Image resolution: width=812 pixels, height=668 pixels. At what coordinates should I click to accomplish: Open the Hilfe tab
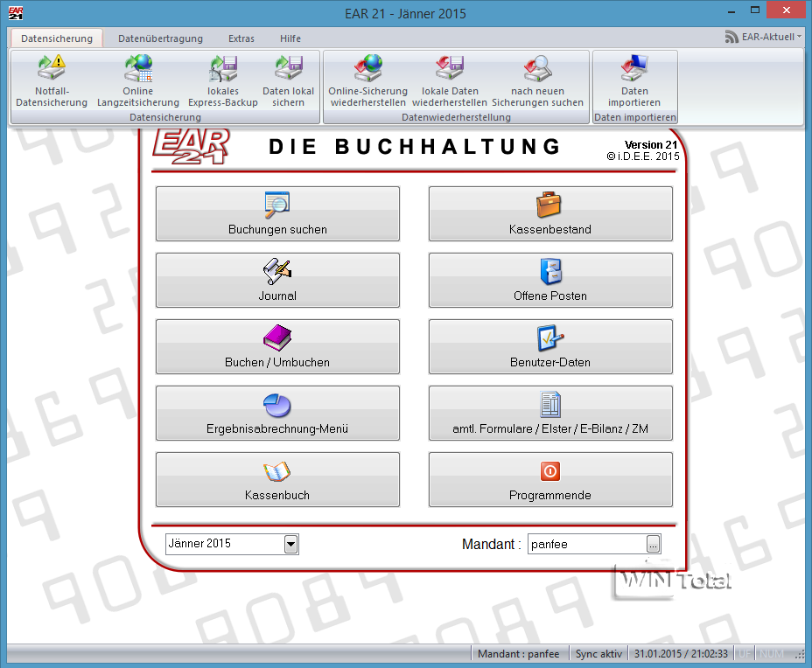click(x=290, y=38)
